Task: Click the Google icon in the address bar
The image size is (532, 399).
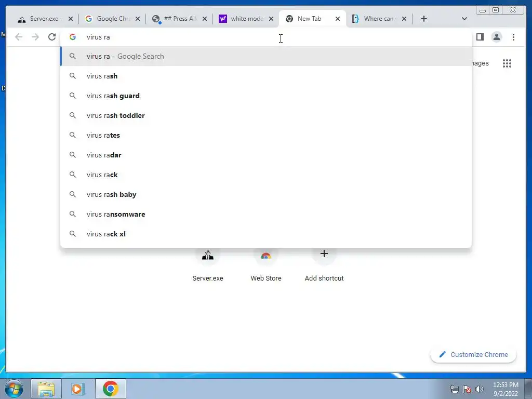Action: pyautogui.click(x=73, y=37)
